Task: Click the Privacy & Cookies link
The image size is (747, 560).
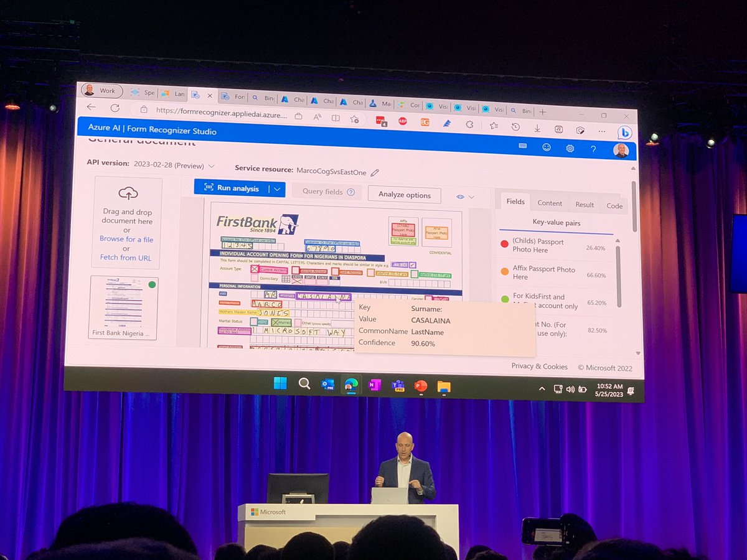Action: [x=539, y=366]
